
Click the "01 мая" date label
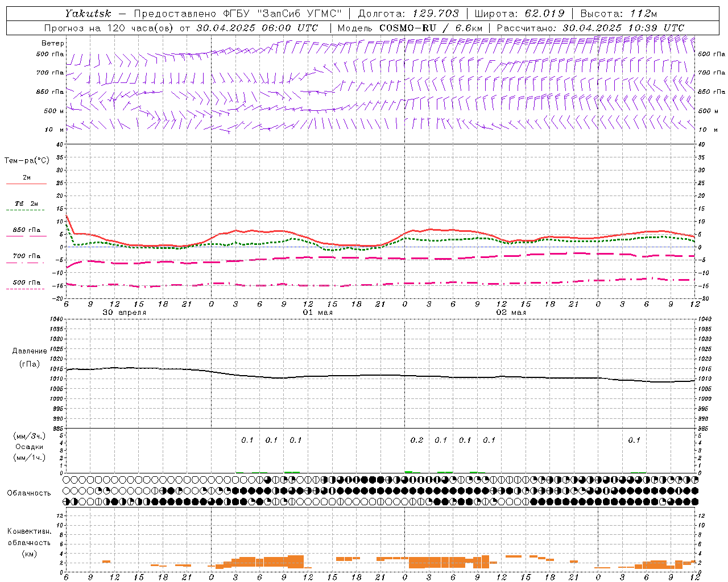click(317, 313)
